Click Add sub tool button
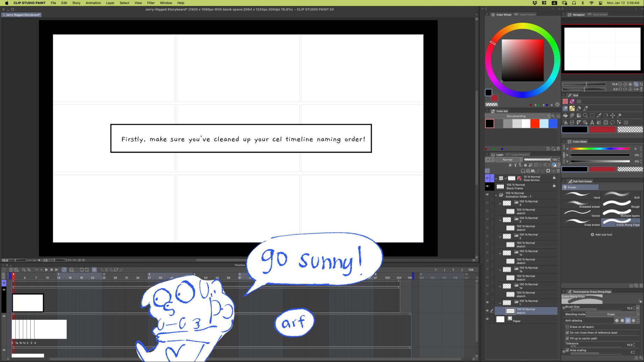The image size is (644, 362). point(601,235)
